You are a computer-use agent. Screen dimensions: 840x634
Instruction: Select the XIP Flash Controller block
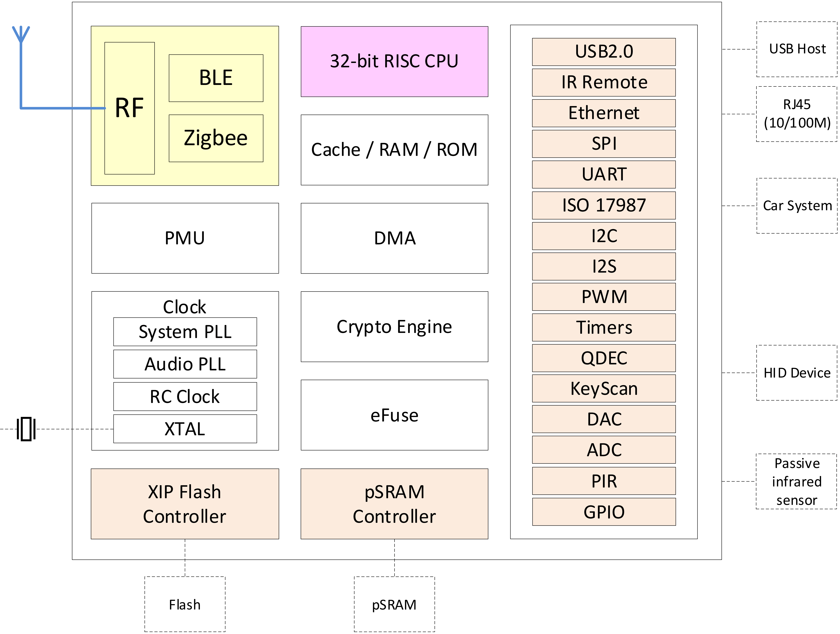185,504
